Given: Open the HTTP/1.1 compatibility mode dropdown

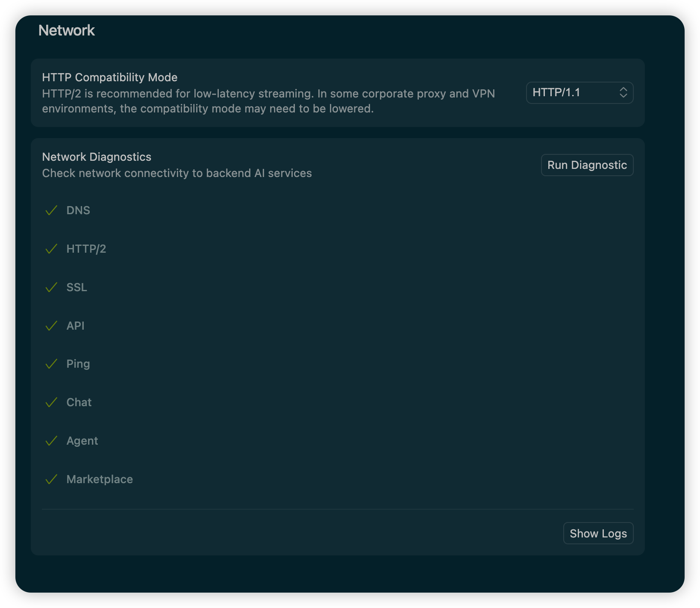Looking at the screenshot, I should click(579, 93).
